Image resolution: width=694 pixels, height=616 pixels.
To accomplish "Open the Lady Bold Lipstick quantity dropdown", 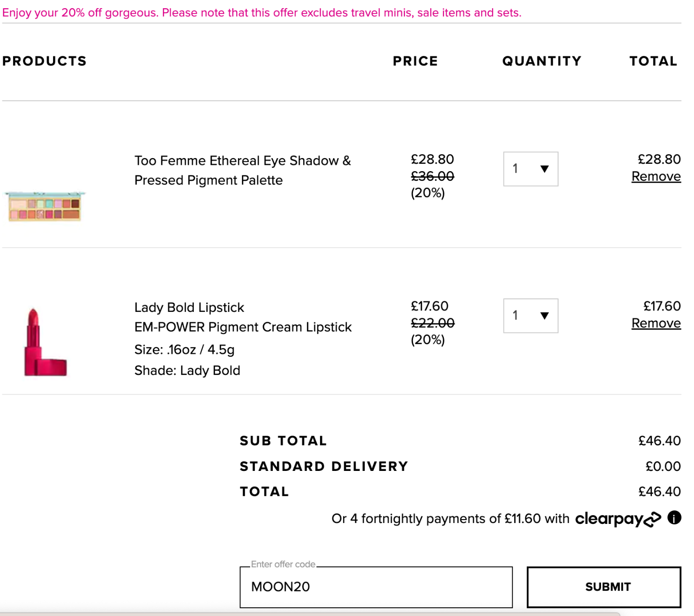I will pos(531,316).
